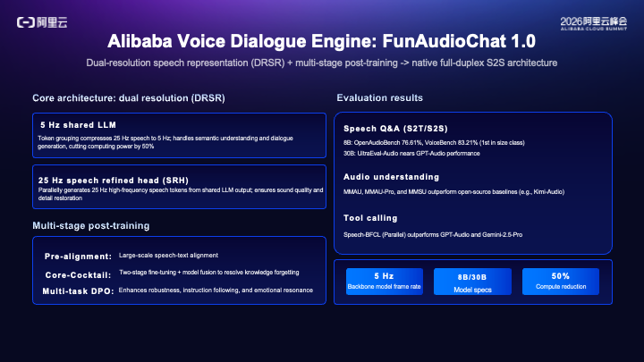
Task: Click the DRSR subtitle text line
Action: (322, 63)
